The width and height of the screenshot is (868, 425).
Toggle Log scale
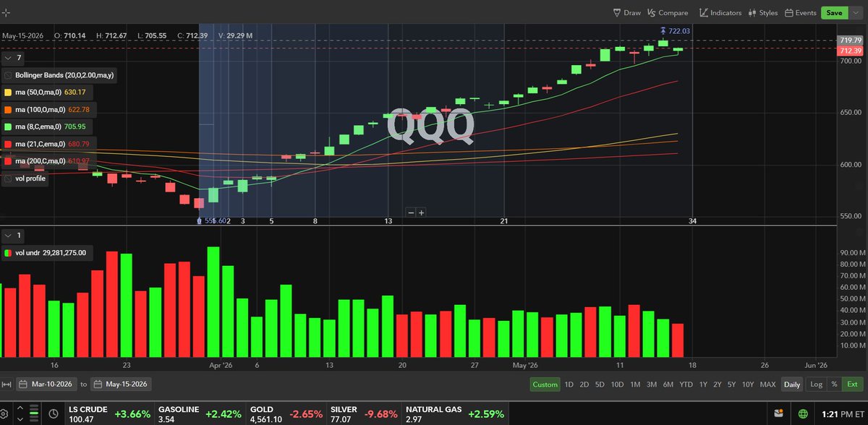[x=816, y=385]
